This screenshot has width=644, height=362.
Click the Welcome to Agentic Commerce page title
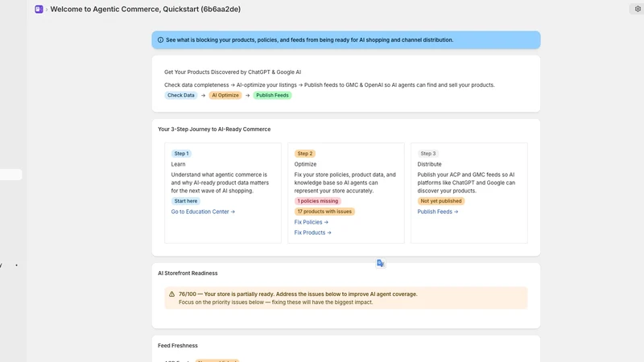(x=146, y=9)
